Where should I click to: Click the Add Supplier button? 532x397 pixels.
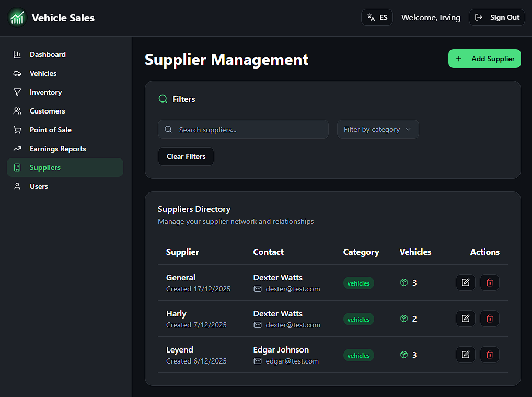[x=484, y=59]
